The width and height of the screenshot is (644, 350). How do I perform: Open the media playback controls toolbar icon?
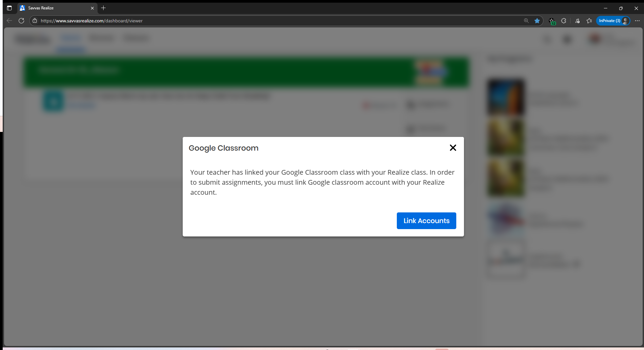pos(577,21)
